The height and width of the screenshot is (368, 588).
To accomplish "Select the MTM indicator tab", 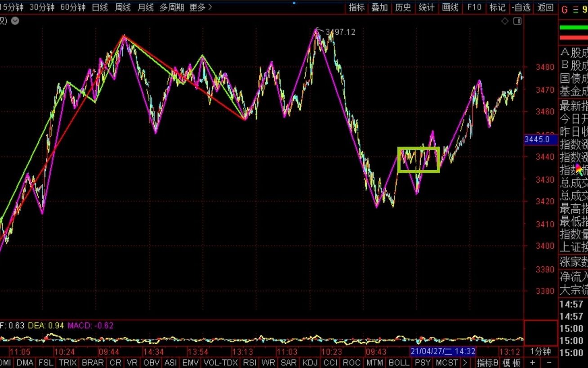I will tap(374, 363).
